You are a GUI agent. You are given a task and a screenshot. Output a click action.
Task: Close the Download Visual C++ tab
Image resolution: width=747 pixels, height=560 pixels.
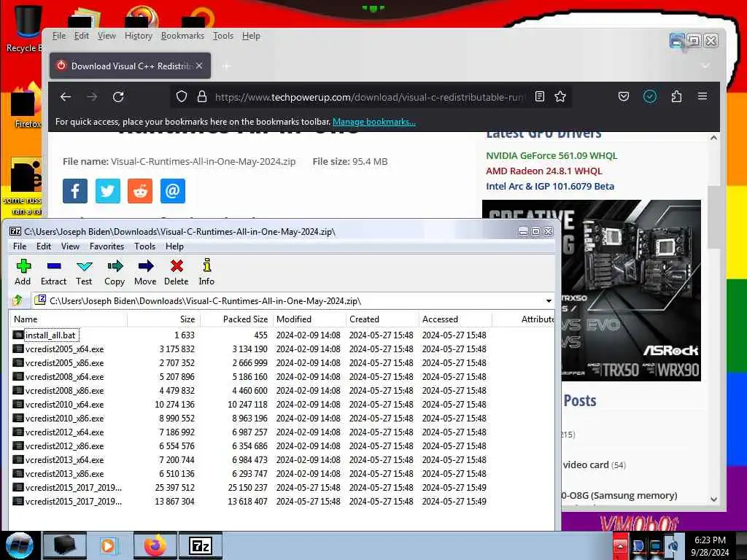coord(199,66)
